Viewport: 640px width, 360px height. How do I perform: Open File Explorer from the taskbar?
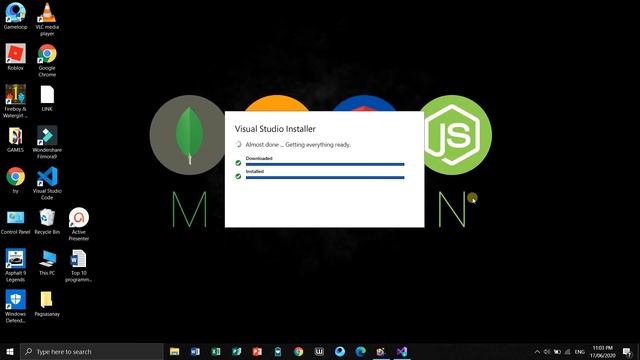tap(175, 351)
